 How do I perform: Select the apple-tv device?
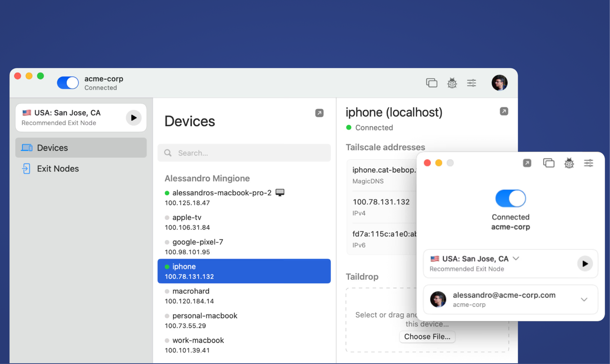[x=244, y=222]
